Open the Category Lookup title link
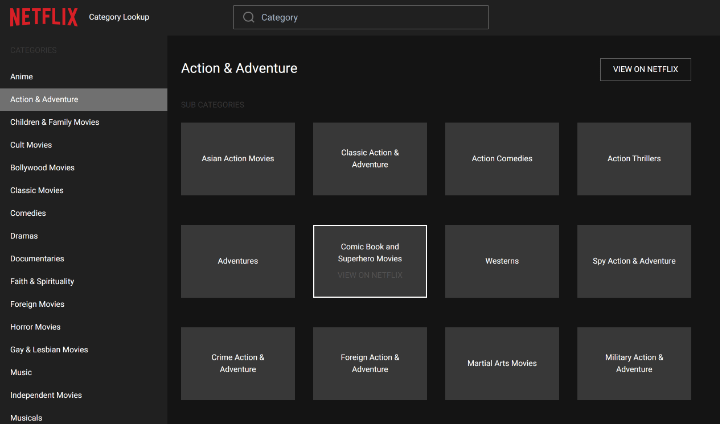This screenshot has width=720, height=424. [x=119, y=17]
